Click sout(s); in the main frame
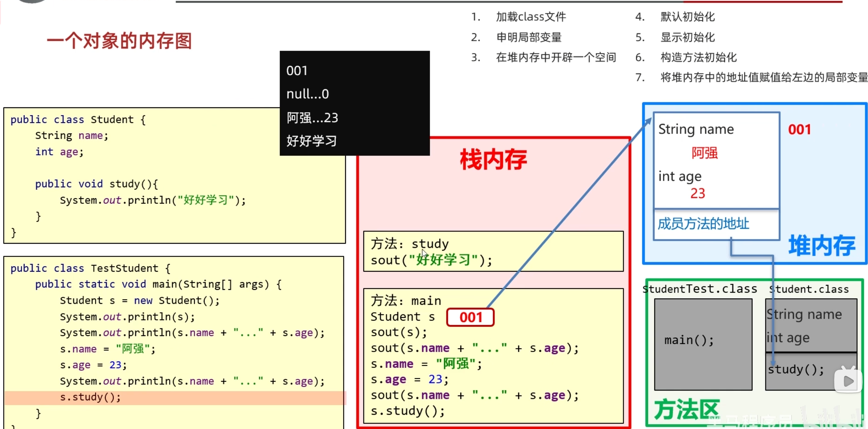The width and height of the screenshot is (868, 429). click(x=399, y=332)
